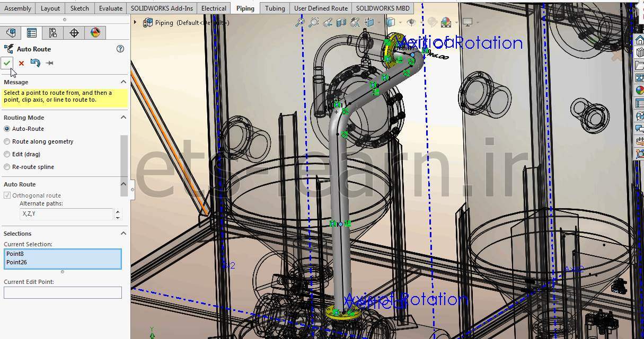Open the DimXpertManager crosshair tab
The image size is (644, 339).
coord(74,33)
